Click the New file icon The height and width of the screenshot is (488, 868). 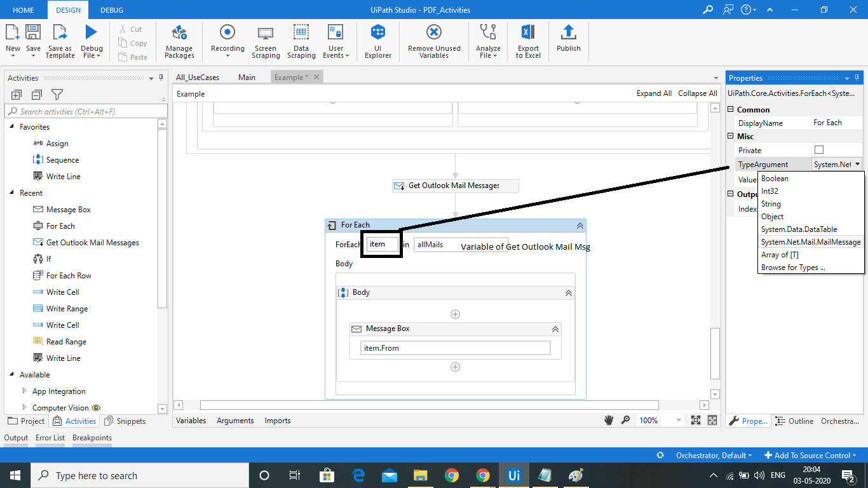[13, 33]
